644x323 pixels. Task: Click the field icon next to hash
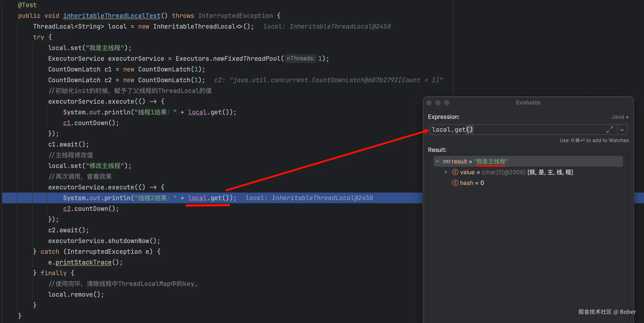(455, 183)
